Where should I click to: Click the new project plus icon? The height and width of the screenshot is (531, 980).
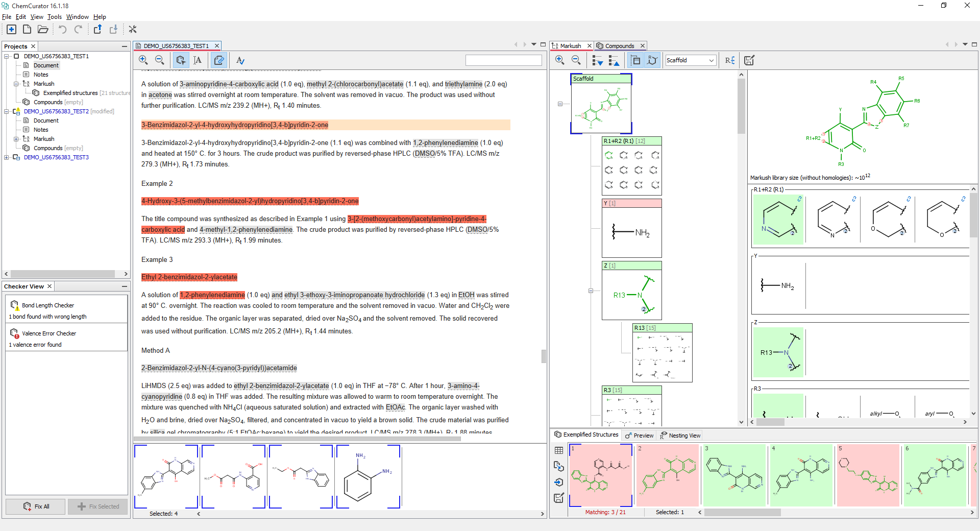click(11, 30)
